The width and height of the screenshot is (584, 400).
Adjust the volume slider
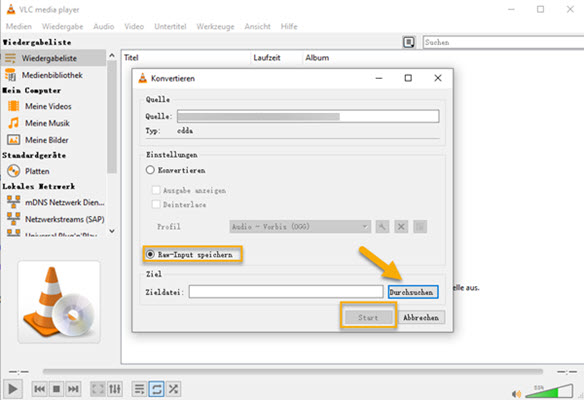tap(549, 391)
